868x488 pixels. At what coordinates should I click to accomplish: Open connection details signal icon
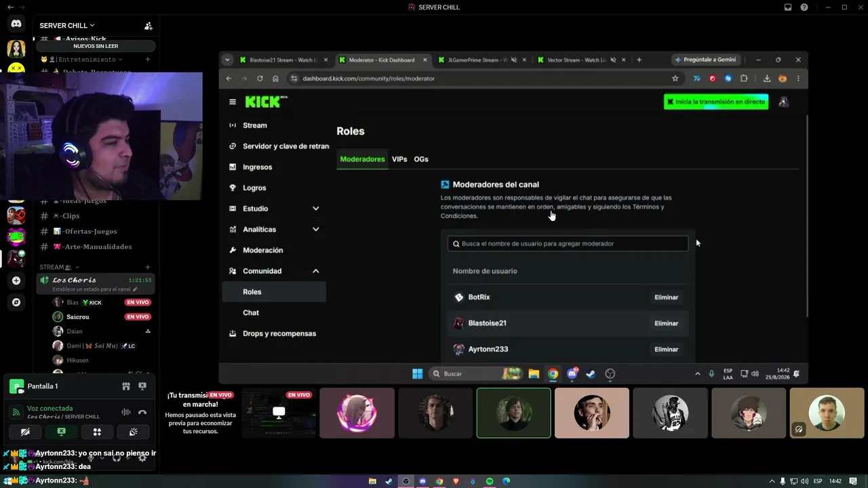click(16, 412)
